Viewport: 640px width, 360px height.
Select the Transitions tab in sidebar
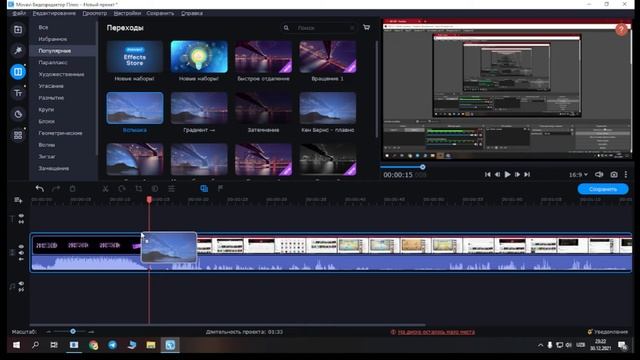pyautogui.click(x=18, y=72)
